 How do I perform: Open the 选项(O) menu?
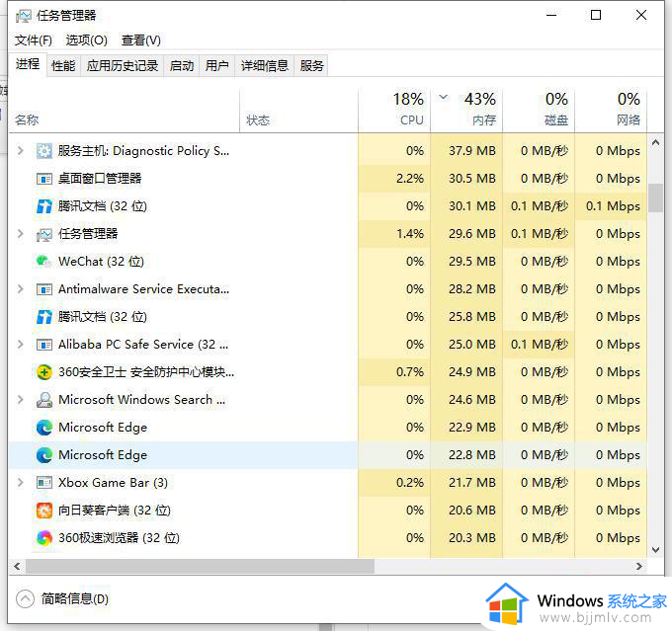click(87, 40)
